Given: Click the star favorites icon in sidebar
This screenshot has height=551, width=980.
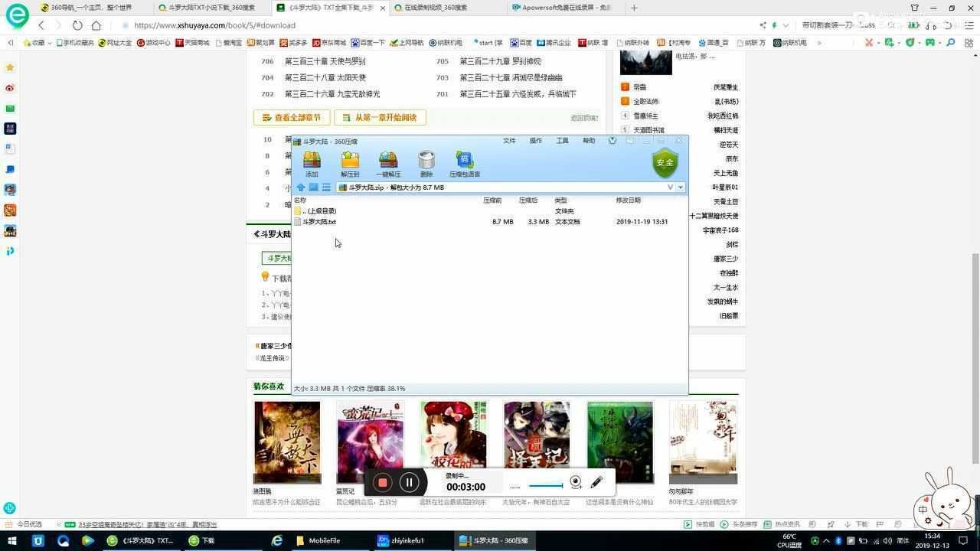Looking at the screenshot, I should pyautogui.click(x=10, y=67).
